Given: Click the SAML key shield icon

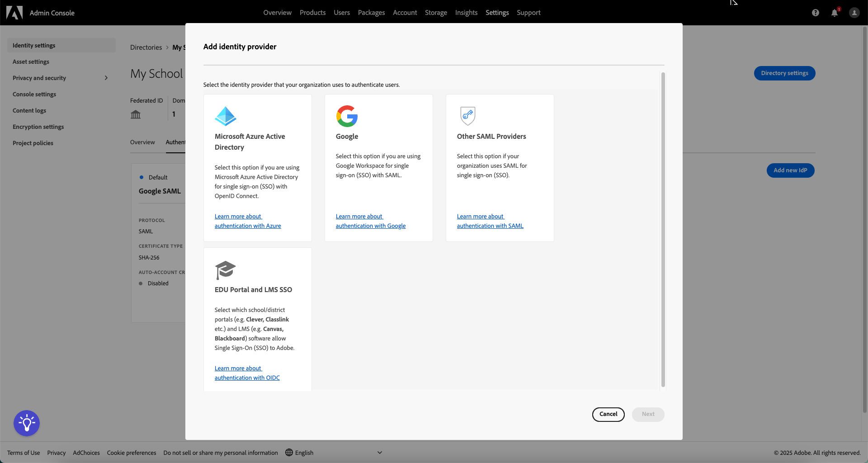Looking at the screenshot, I should coord(468,116).
